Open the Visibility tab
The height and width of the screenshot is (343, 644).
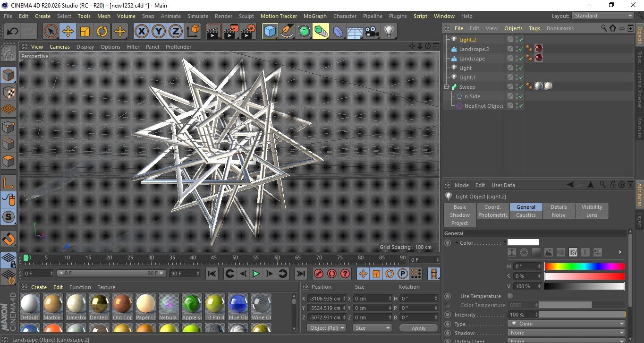(592, 207)
